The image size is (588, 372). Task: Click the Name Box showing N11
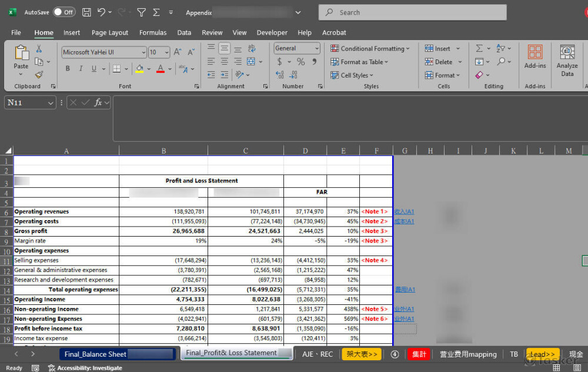[x=25, y=103]
